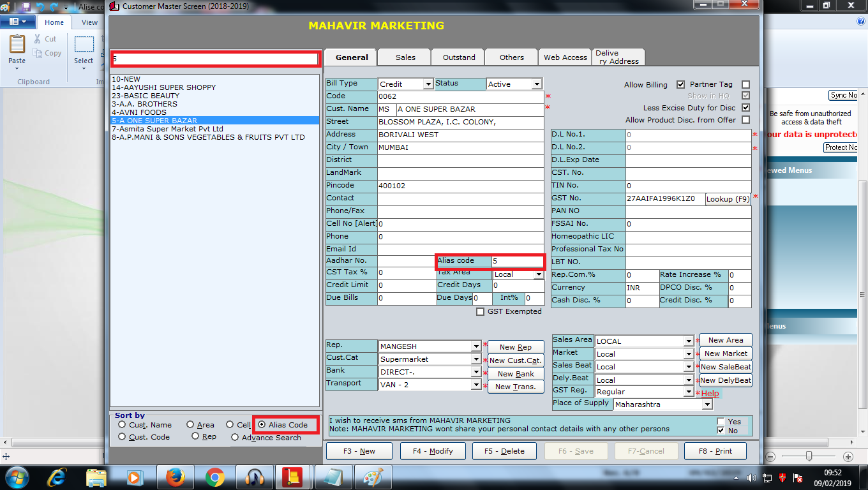This screenshot has height=490, width=868.
Task: Launch Google Chrome from the taskbar
Action: 215,477
